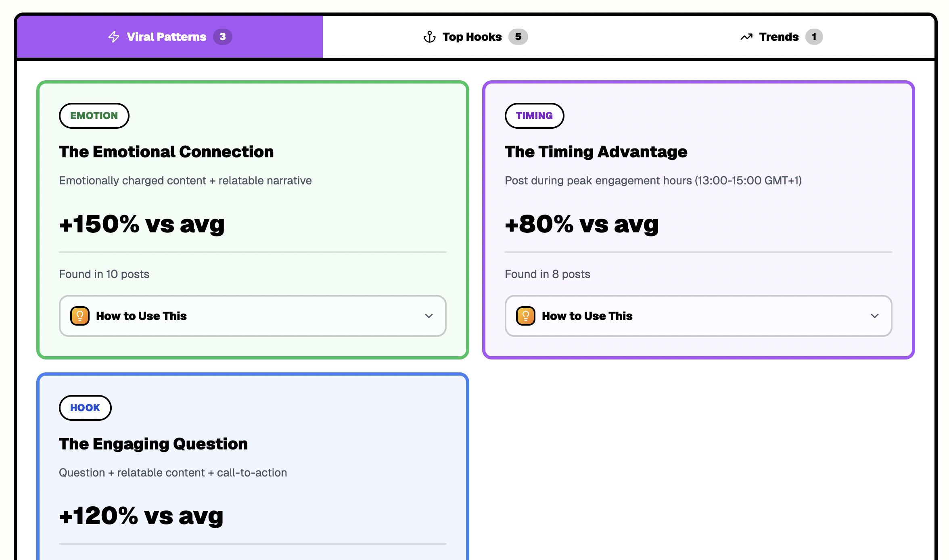Click the EMOTION category pill
This screenshot has height=560, width=949.
(94, 116)
